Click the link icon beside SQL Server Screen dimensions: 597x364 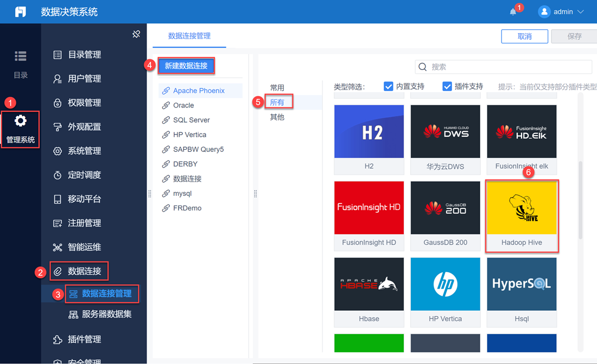pyautogui.click(x=166, y=120)
